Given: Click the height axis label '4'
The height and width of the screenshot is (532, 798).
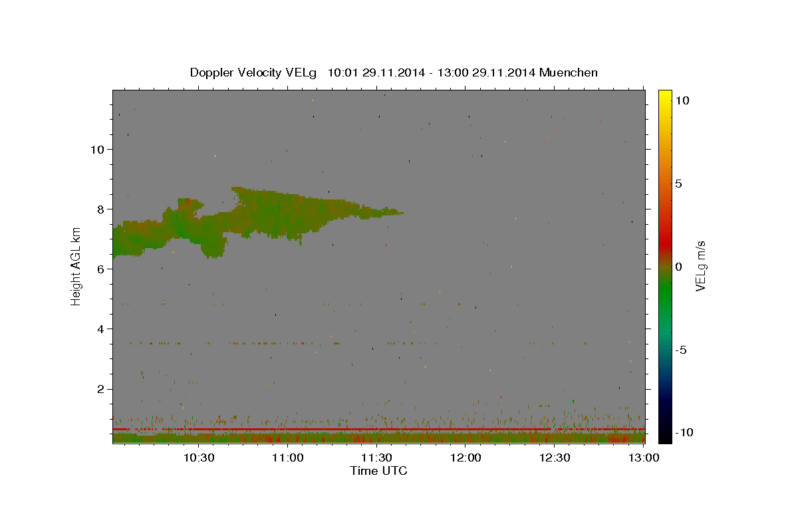Looking at the screenshot, I should [x=101, y=329].
